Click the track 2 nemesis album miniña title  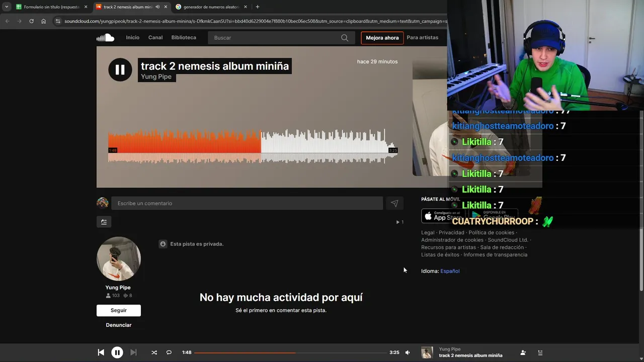point(215,66)
